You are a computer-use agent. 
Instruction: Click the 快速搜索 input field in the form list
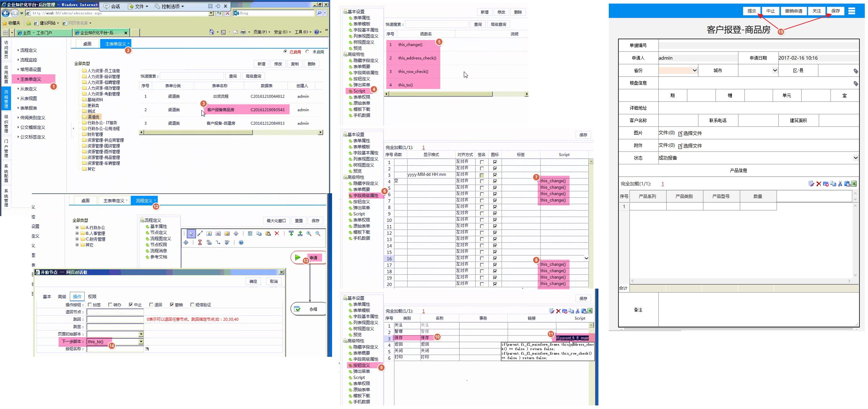click(192, 76)
